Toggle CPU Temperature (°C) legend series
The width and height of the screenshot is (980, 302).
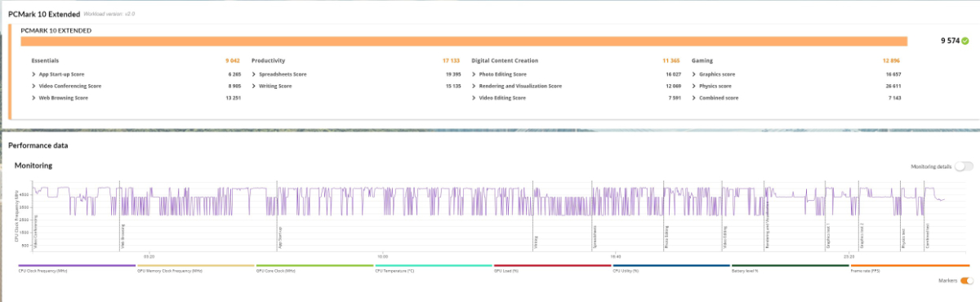(x=434, y=267)
